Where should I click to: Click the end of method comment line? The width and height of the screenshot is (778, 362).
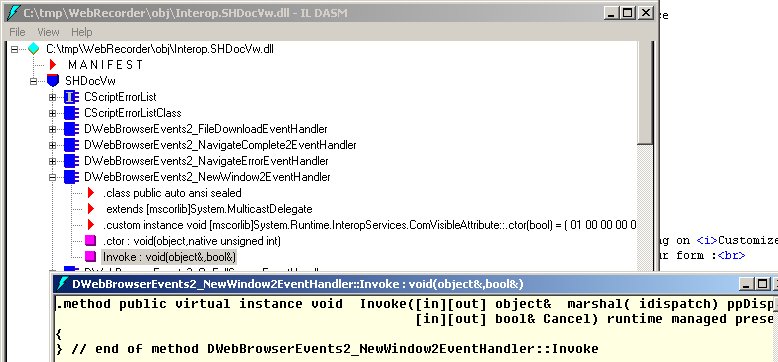[327, 349]
